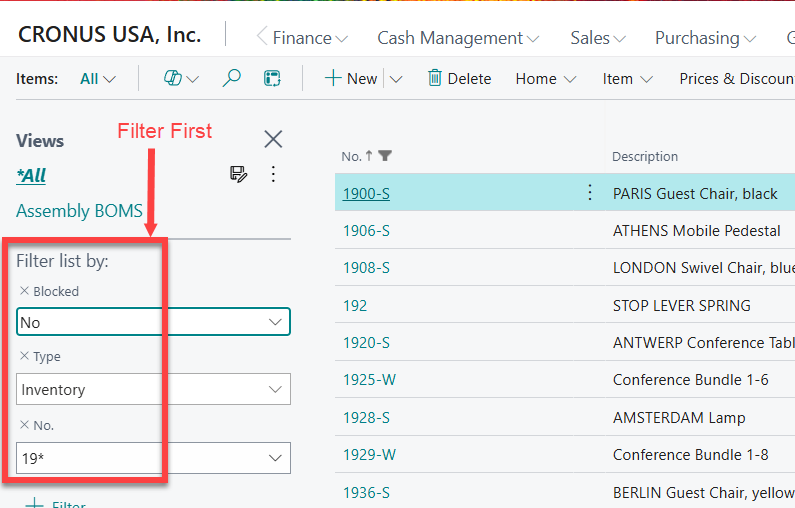
Task: Open item 1928-S link
Action: (x=366, y=417)
